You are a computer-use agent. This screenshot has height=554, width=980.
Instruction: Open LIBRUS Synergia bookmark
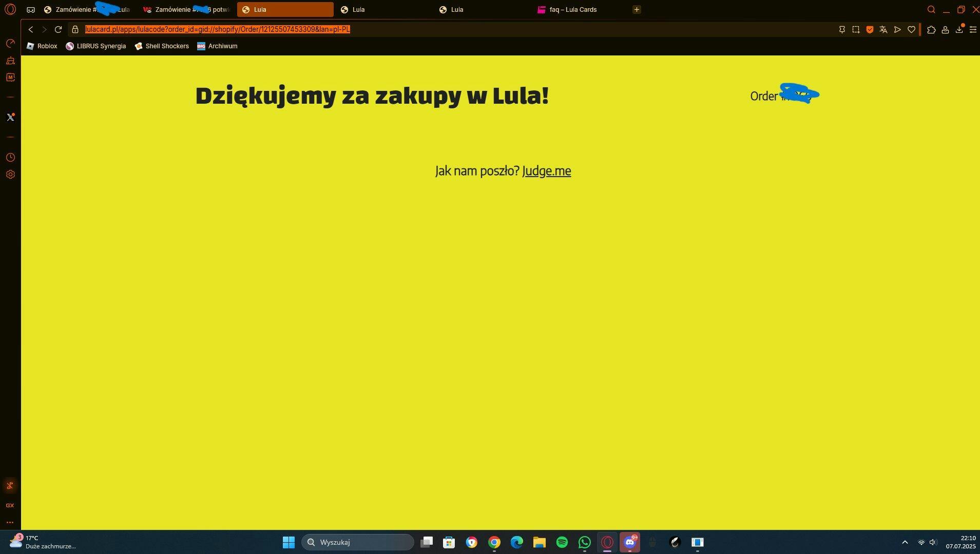[96, 46]
